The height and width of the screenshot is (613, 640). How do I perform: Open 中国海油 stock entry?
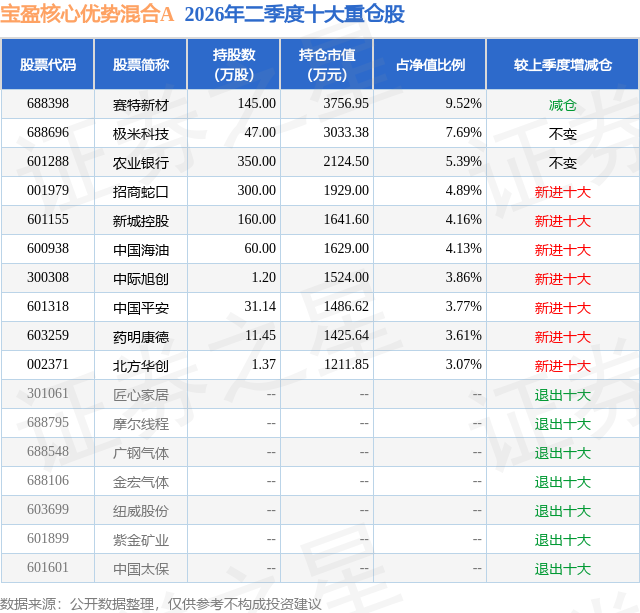point(141,249)
